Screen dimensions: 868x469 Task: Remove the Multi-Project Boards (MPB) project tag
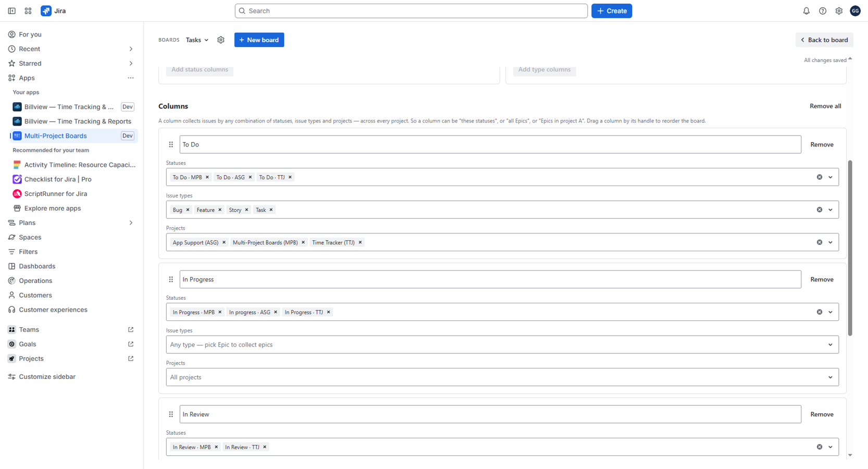point(303,242)
